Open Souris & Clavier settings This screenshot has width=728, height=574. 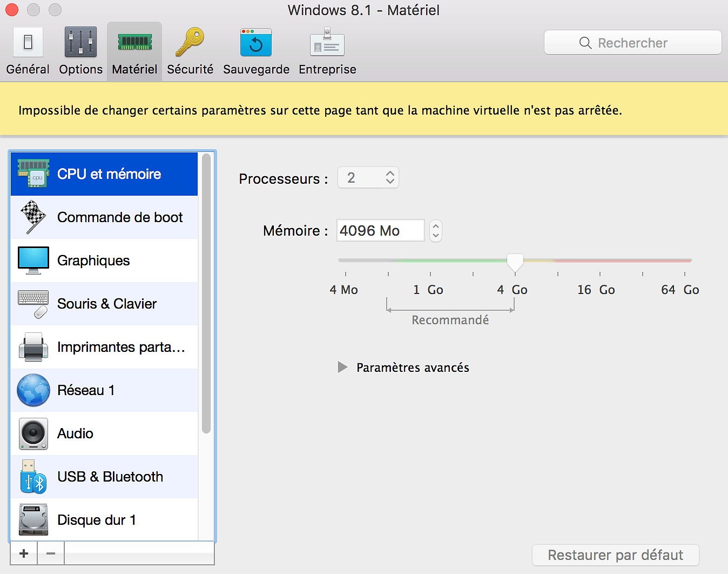pos(106,304)
